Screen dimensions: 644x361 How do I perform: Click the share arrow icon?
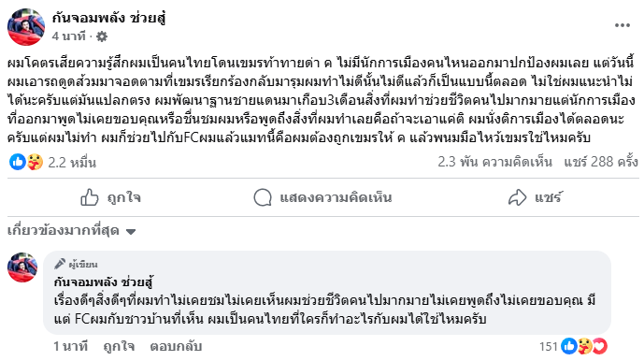click(517, 197)
